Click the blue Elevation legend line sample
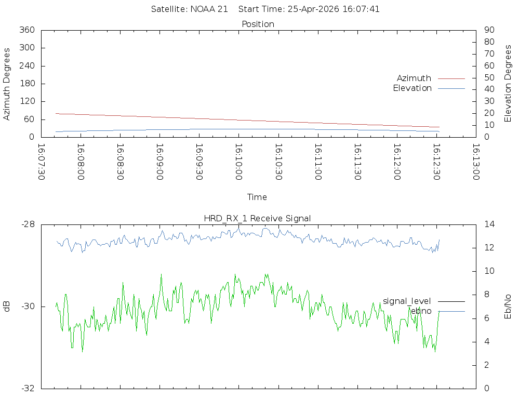Screen dimensions: 532x399 point(451,88)
